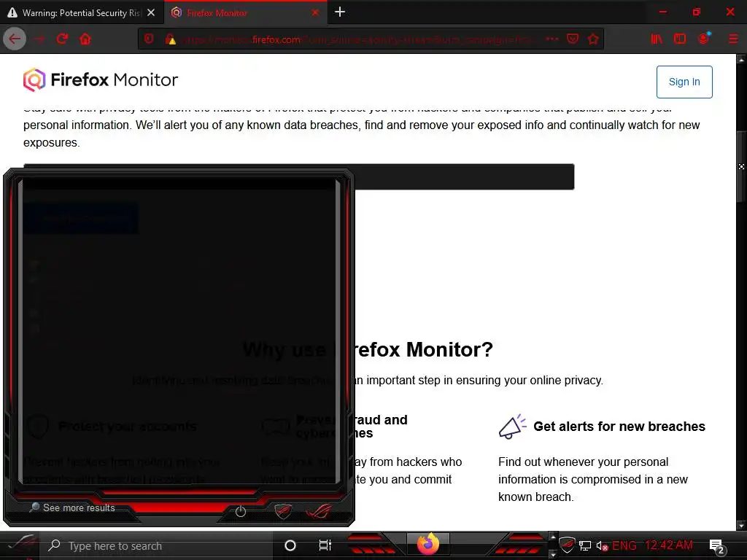Click page scrollbar up arrow

[x=741, y=60]
